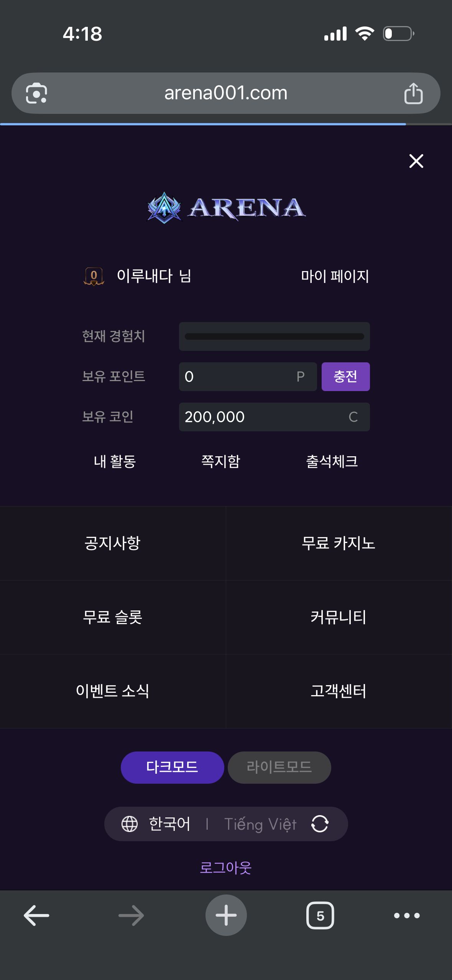Select 한국어 language option
Screen dimensions: 452x980
(169, 824)
